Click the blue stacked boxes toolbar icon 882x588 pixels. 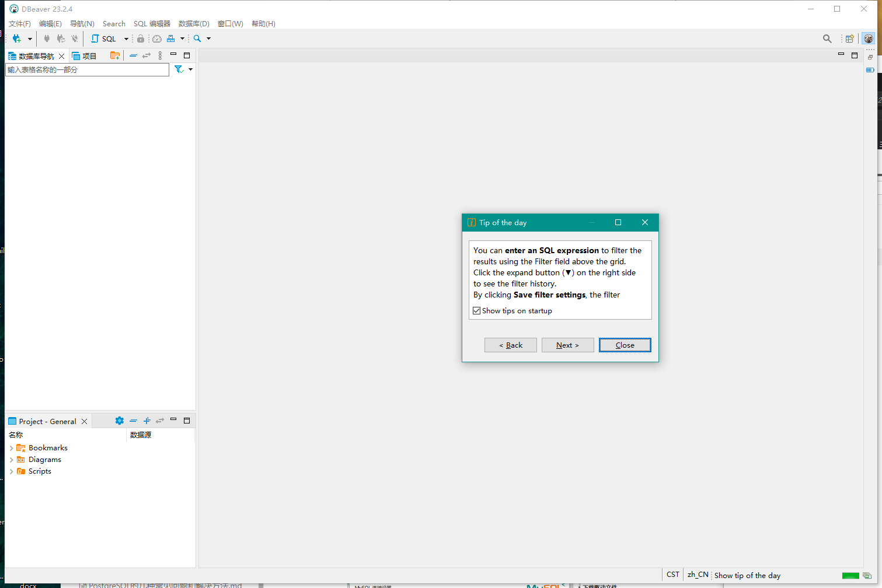coord(170,38)
